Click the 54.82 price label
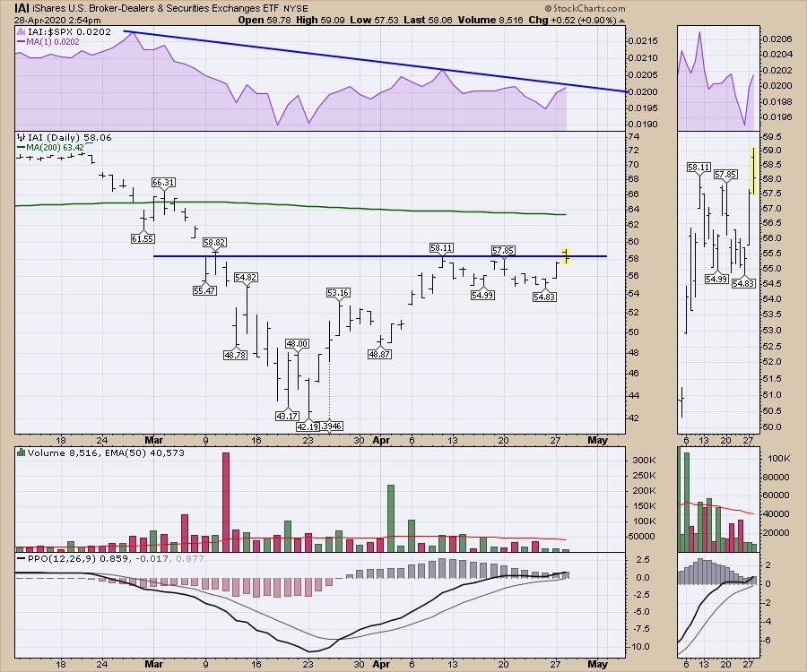This screenshot has width=807, height=672. coord(246,277)
